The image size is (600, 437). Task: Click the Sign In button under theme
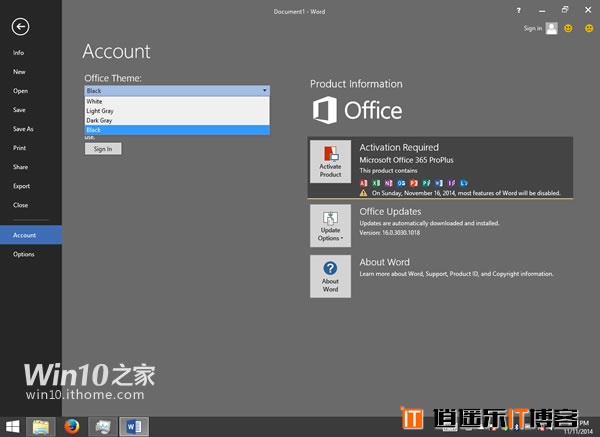(103, 149)
